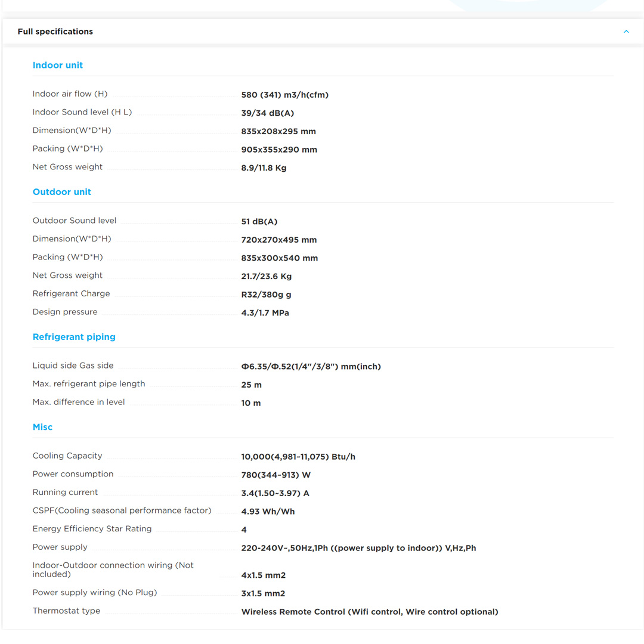
Task: Click the CSPF performance factor label
Action: 122,510
